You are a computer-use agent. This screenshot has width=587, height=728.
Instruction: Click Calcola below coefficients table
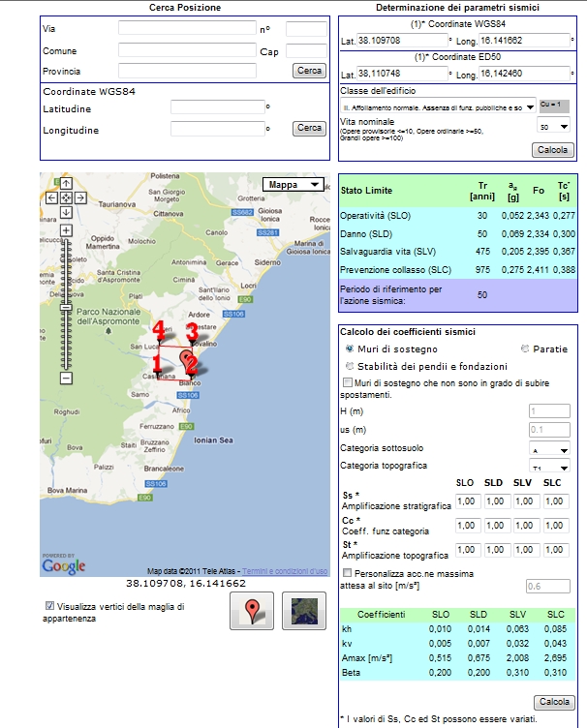tap(554, 702)
